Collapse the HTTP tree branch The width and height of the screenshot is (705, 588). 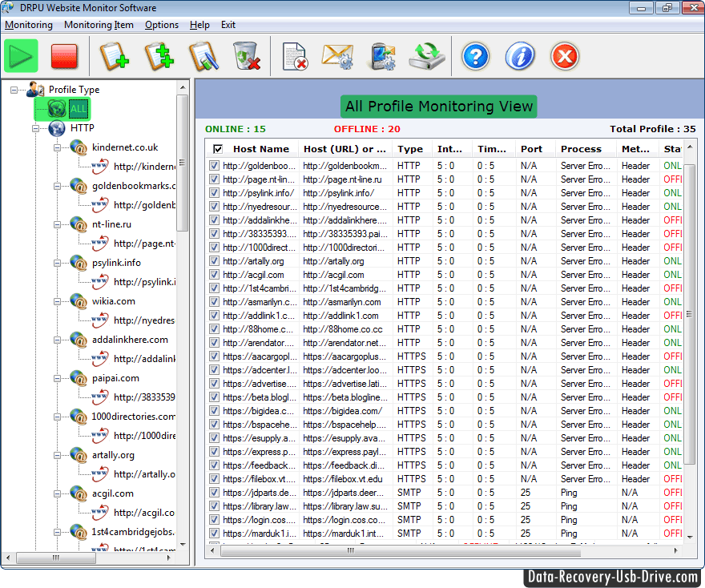point(35,128)
